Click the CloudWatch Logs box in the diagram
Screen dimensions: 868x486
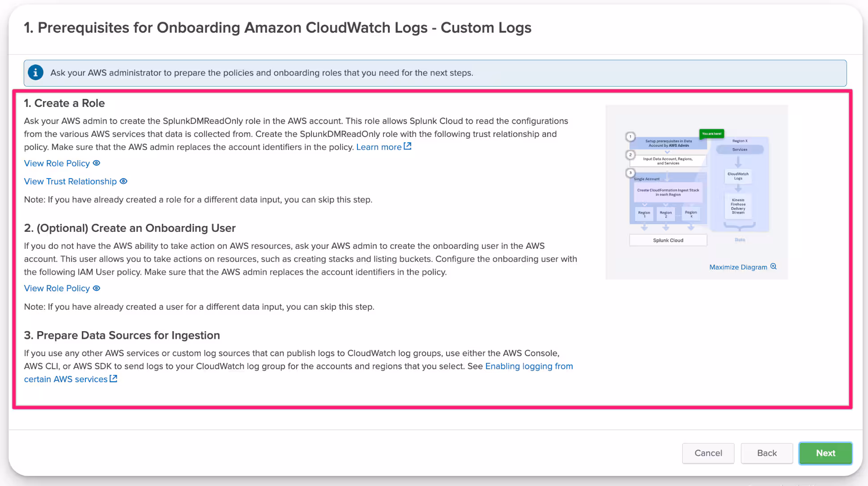point(738,176)
